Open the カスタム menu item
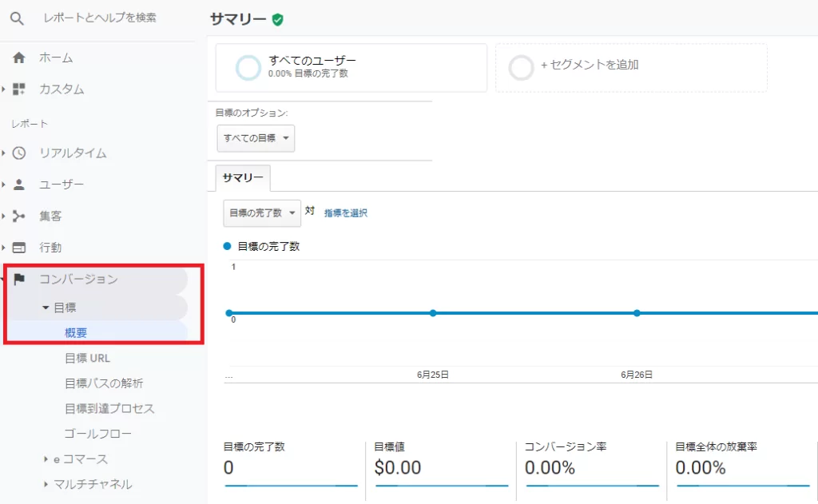The image size is (818, 504). 62,89
